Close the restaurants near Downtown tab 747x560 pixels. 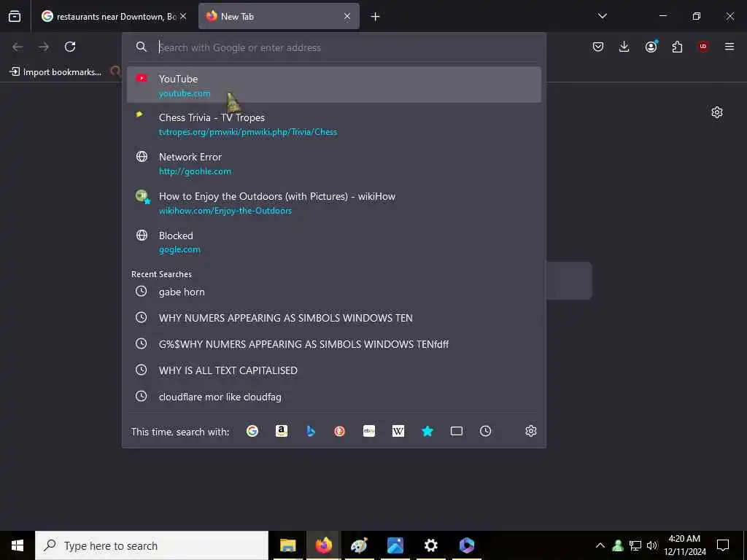click(x=183, y=17)
